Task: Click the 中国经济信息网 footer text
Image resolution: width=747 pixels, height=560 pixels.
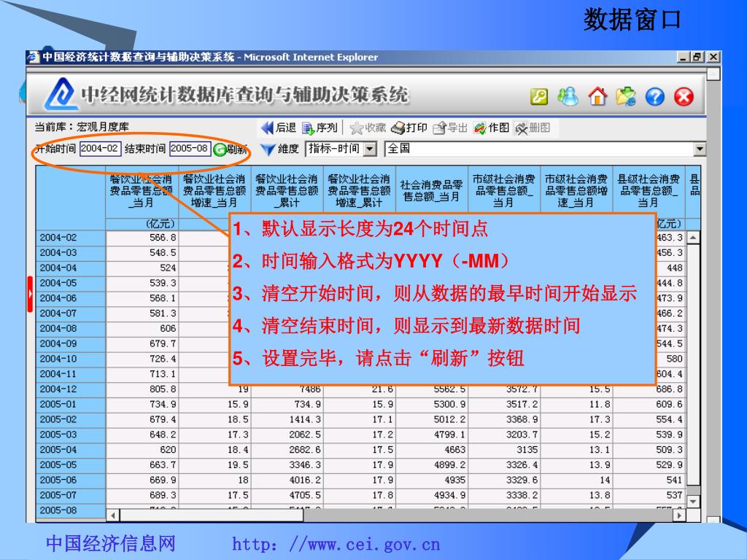Action: pyautogui.click(x=111, y=543)
